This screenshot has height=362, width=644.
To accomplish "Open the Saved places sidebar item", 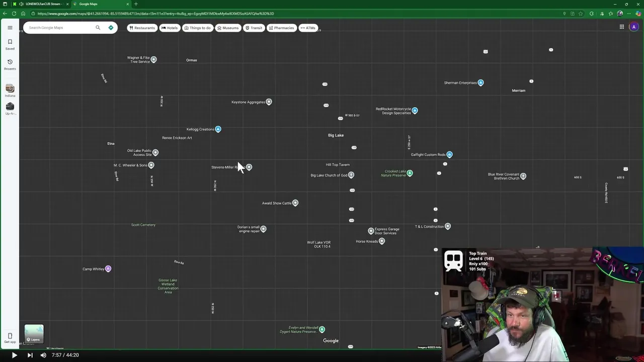I will [10, 44].
